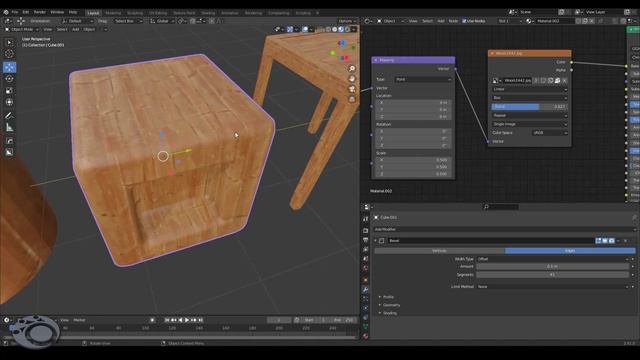Open Color Space sRGB dropdown
Image resolution: width=640 pixels, height=360 pixels.
click(x=550, y=133)
